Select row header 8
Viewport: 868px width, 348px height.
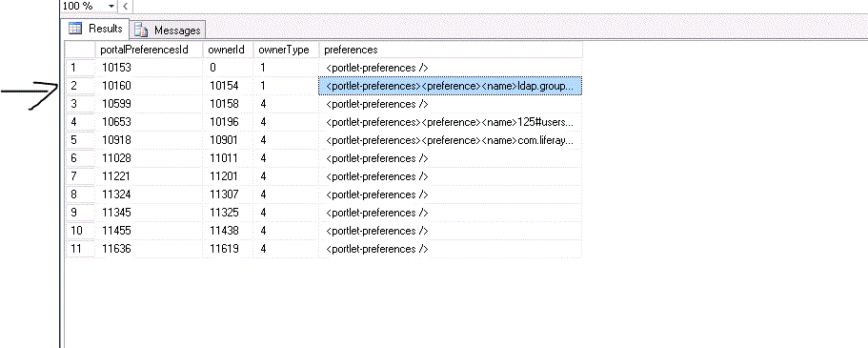click(80, 194)
